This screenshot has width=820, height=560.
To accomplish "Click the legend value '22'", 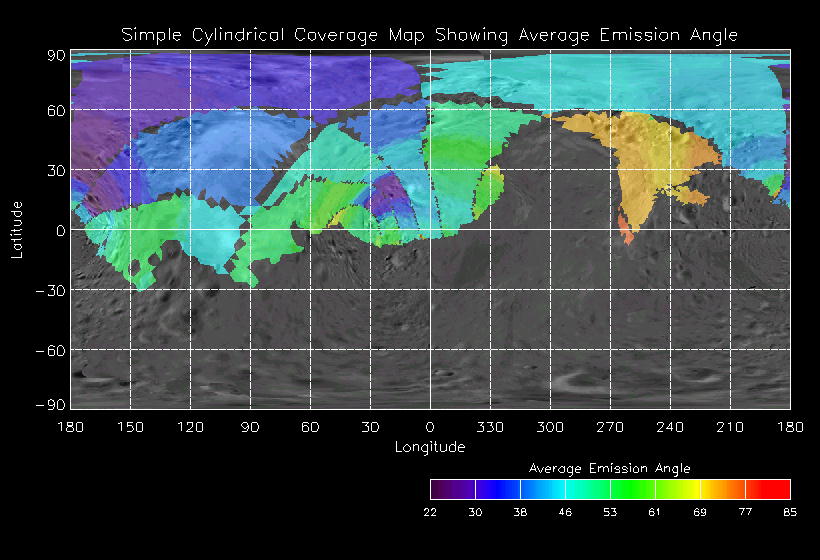I will [430, 512].
